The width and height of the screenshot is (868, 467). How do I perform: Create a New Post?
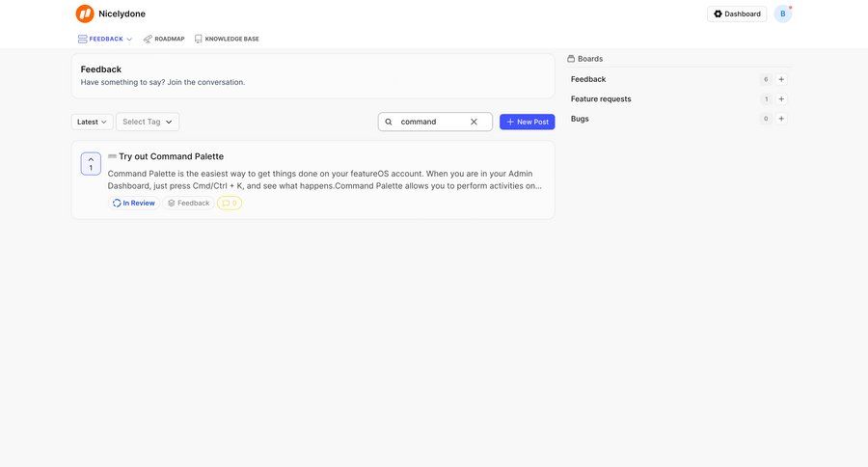527,122
